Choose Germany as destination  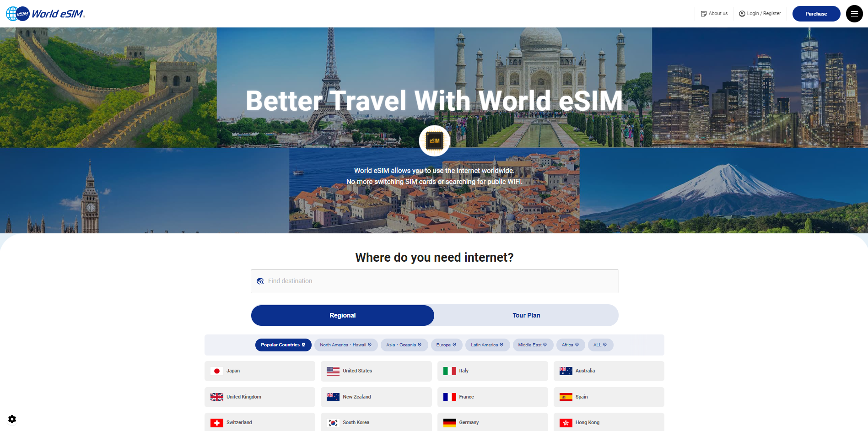493,422
